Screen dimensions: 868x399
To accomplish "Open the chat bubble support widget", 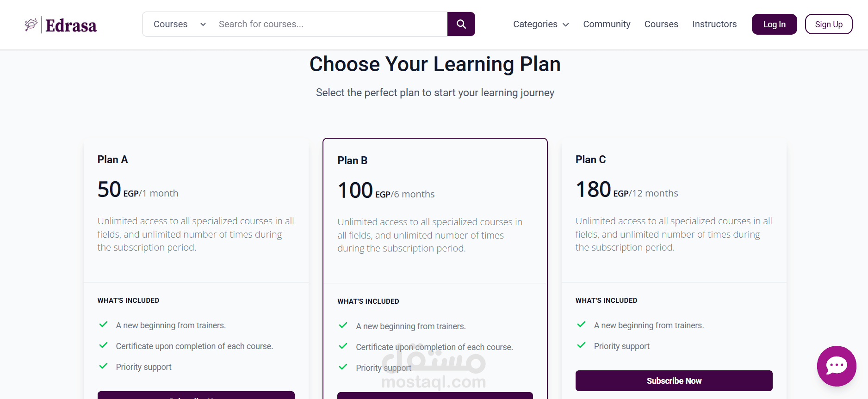I will click(x=837, y=366).
